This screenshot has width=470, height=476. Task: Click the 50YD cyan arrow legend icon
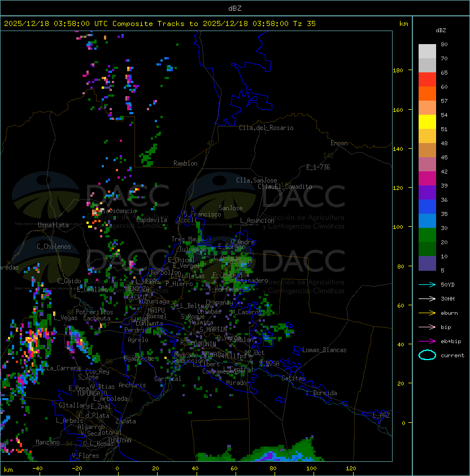click(427, 285)
